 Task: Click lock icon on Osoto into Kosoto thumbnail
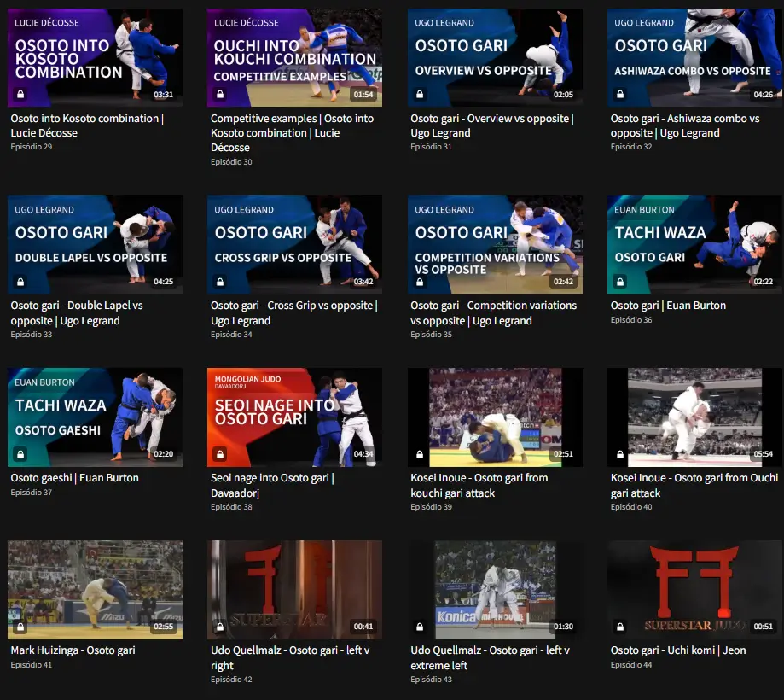20,94
